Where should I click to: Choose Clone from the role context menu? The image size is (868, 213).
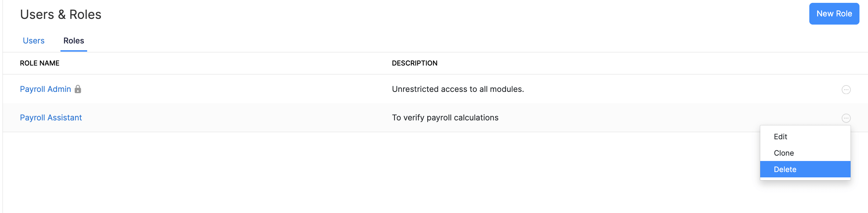point(784,153)
